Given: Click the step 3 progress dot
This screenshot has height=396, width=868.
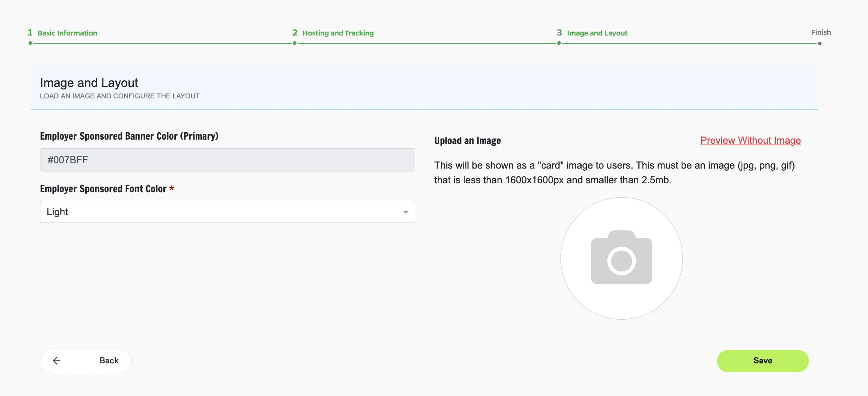Looking at the screenshot, I should point(559,42).
